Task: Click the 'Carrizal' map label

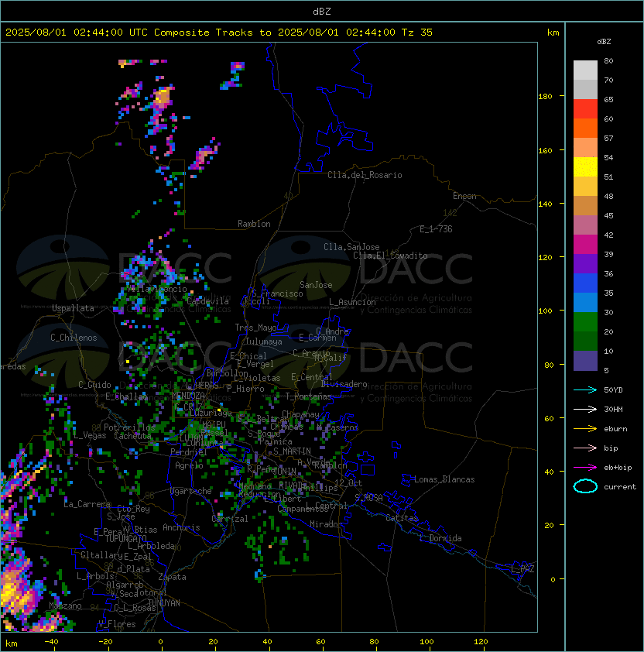Action: [x=230, y=519]
